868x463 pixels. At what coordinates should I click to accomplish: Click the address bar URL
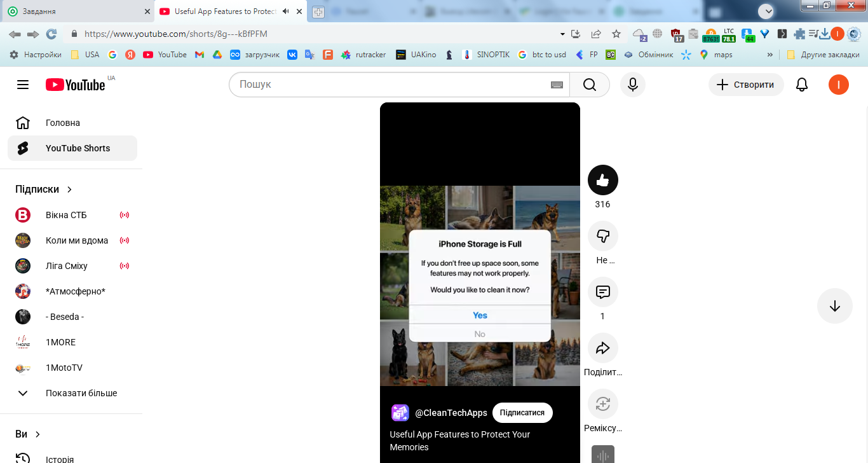click(x=176, y=34)
